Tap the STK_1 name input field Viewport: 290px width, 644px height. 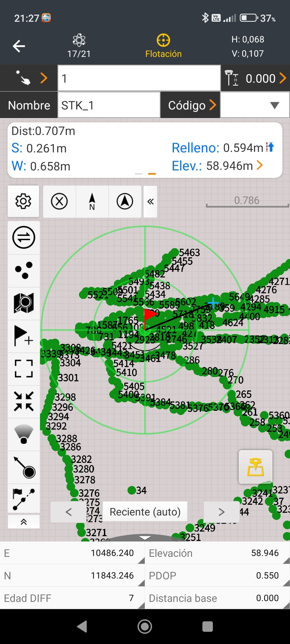click(109, 105)
